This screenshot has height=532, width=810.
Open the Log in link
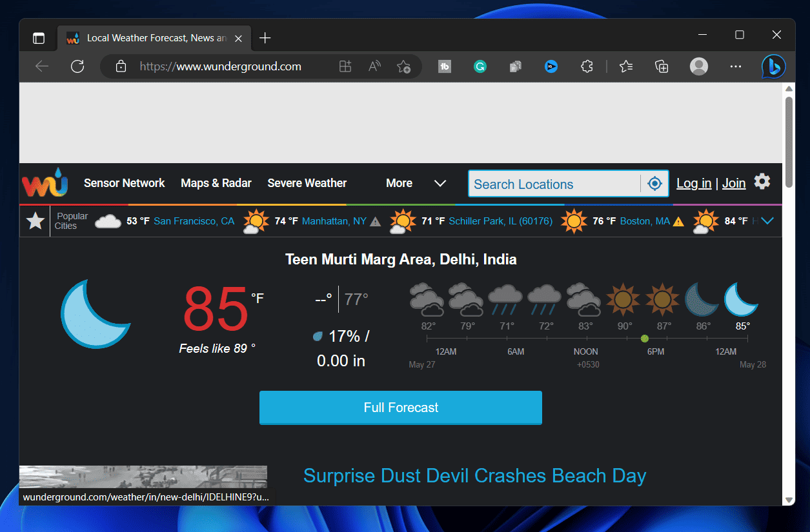[x=694, y=184]
